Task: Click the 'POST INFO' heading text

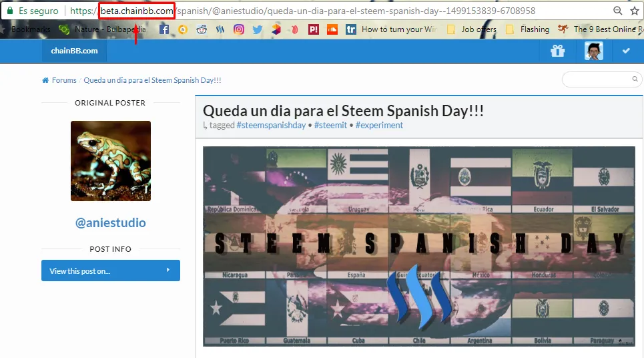Action: (x=111, y=249)
